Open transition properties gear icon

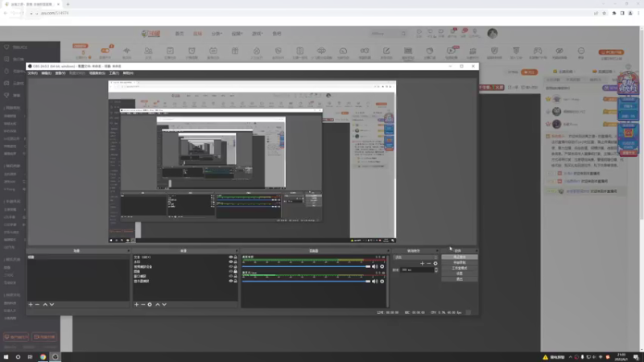tap(436, 264)
